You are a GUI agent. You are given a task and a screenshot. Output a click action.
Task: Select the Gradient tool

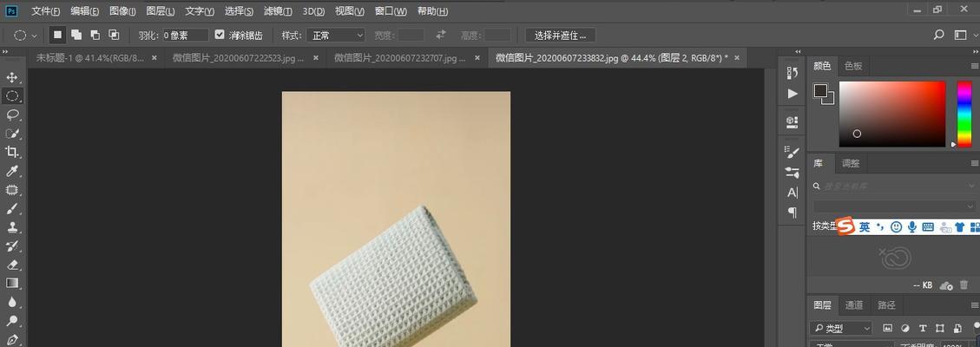[x=12, y=284]
